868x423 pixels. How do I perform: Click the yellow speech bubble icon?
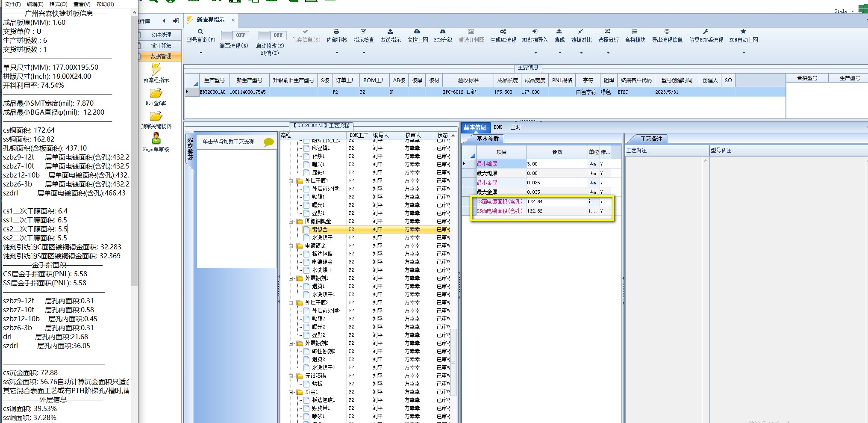[269, 142]
